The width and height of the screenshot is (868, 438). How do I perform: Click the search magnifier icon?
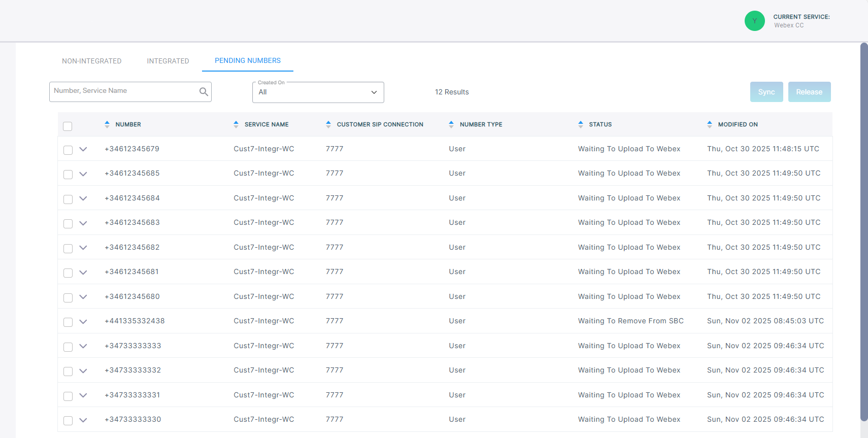(x=204, y=92)
